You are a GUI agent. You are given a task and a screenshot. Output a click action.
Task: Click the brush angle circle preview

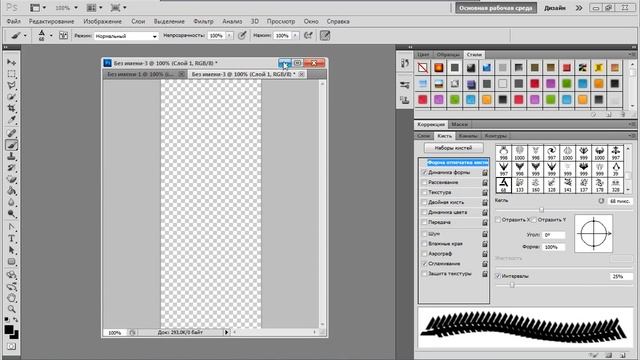[594, 233]
